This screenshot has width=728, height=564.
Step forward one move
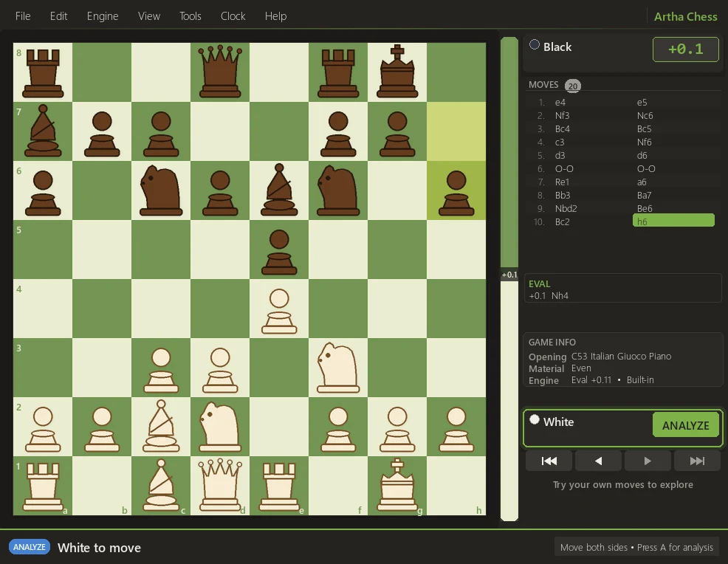[x=648, y=461]
